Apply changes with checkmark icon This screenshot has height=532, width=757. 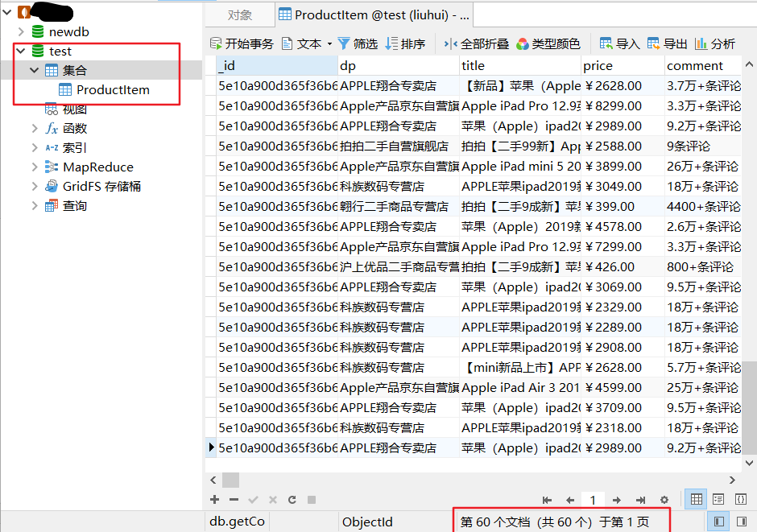click(253, 500)
